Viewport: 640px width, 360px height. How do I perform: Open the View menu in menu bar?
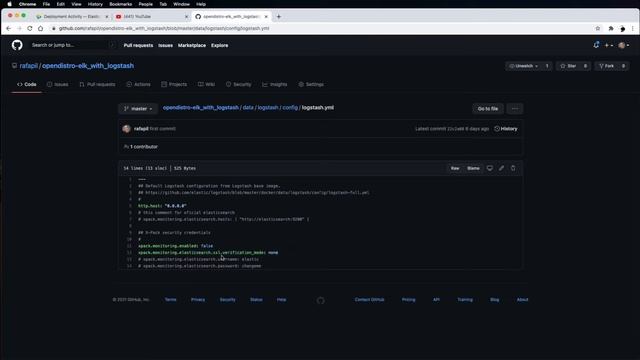coord(76,4)
